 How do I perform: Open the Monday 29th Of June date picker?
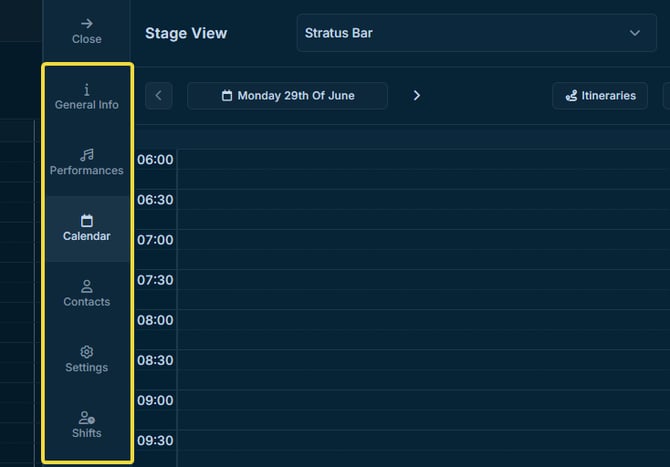tap(288, 96)
